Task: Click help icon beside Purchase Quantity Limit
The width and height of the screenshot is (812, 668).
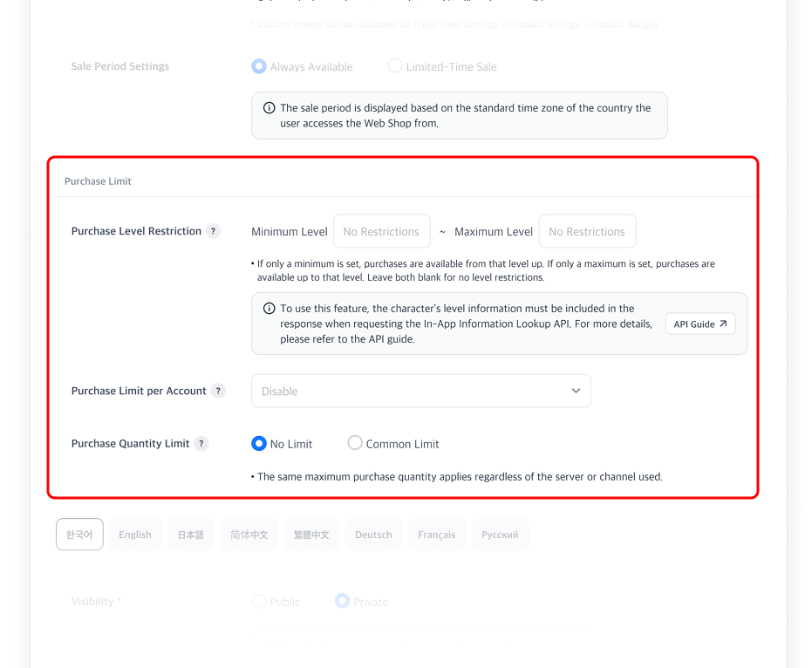Action: tap(201, 444)
